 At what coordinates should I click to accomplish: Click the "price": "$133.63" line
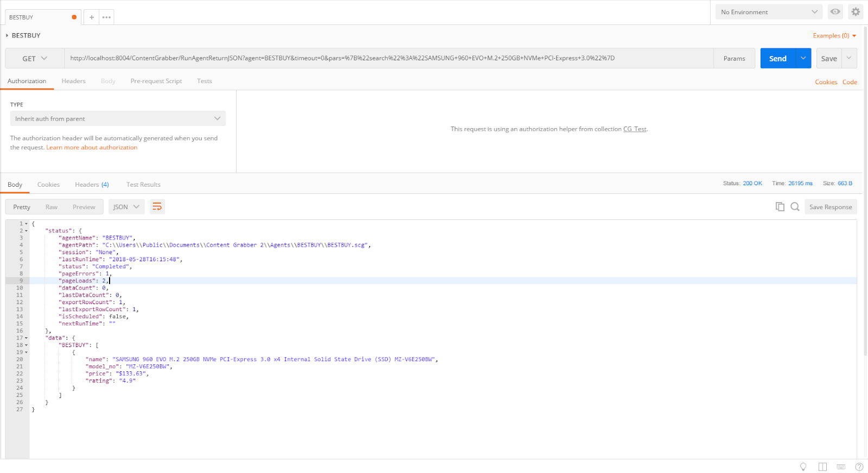117,374
